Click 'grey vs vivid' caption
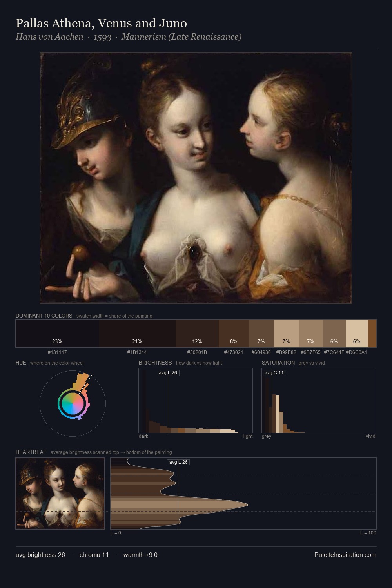The height and width of the screenshot is (588, 392). pos(312,363)
